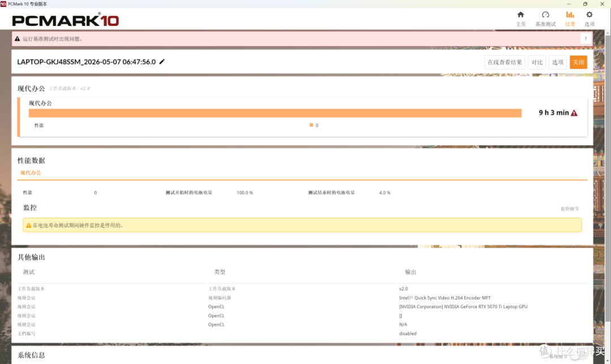Click the scrollbar down arrow

click(608, 361)
